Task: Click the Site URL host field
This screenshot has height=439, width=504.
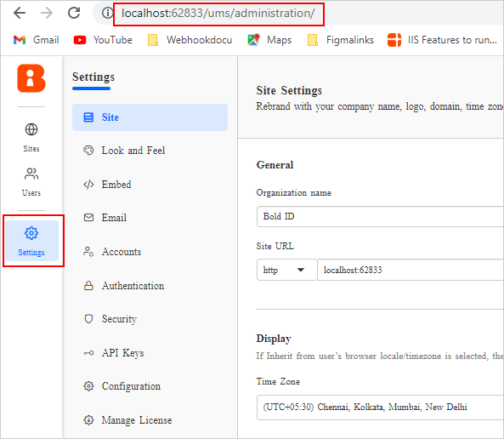Action: [x=411, y=270]
